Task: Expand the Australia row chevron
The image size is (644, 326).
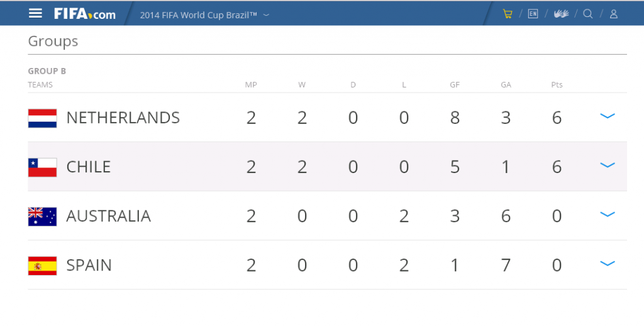Action: click(x=608, y=214)
